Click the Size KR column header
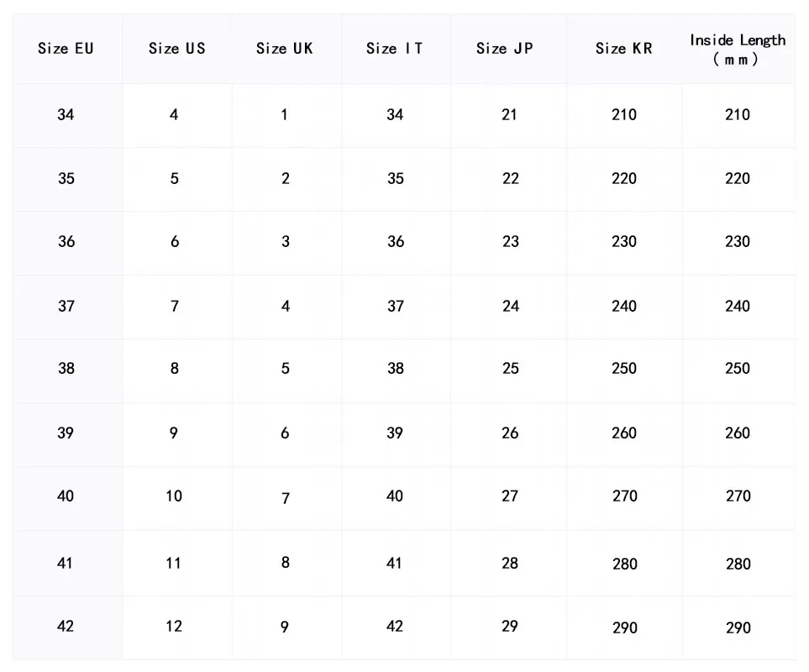The height and width of the screenshot is (672, 809). (624, 49)
